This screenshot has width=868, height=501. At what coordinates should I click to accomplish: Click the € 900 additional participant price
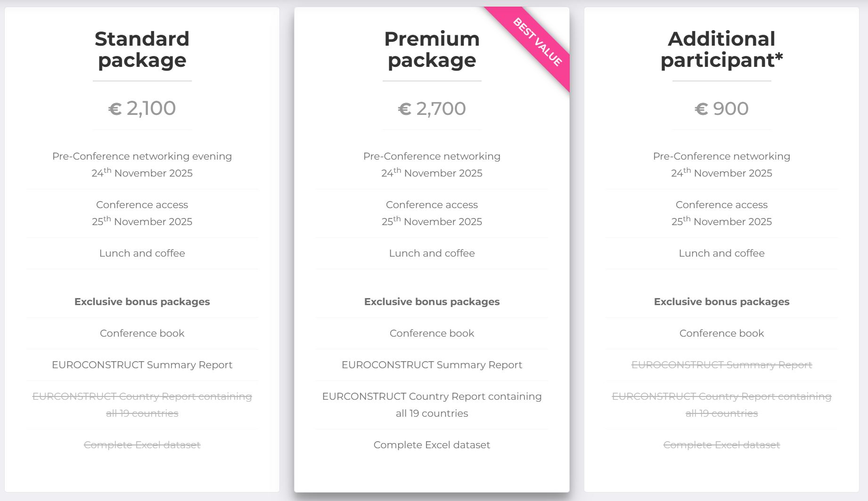coord(721,109)
